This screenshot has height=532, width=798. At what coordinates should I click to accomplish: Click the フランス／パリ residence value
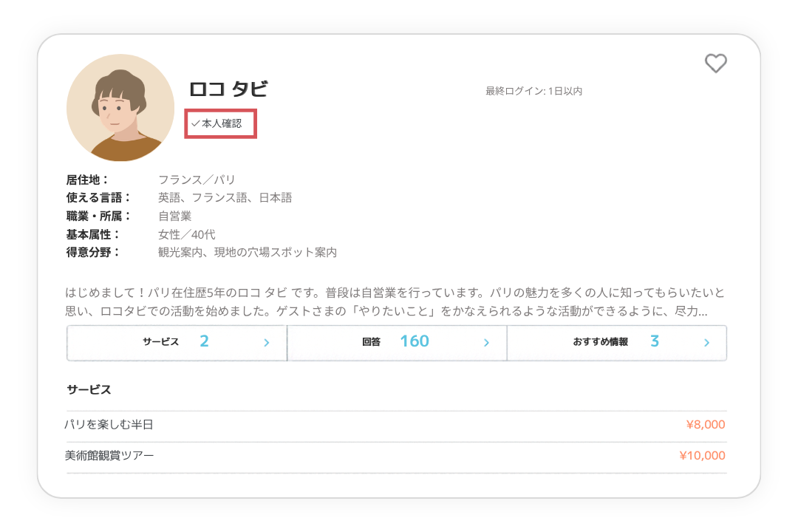(x=197, y=180)
